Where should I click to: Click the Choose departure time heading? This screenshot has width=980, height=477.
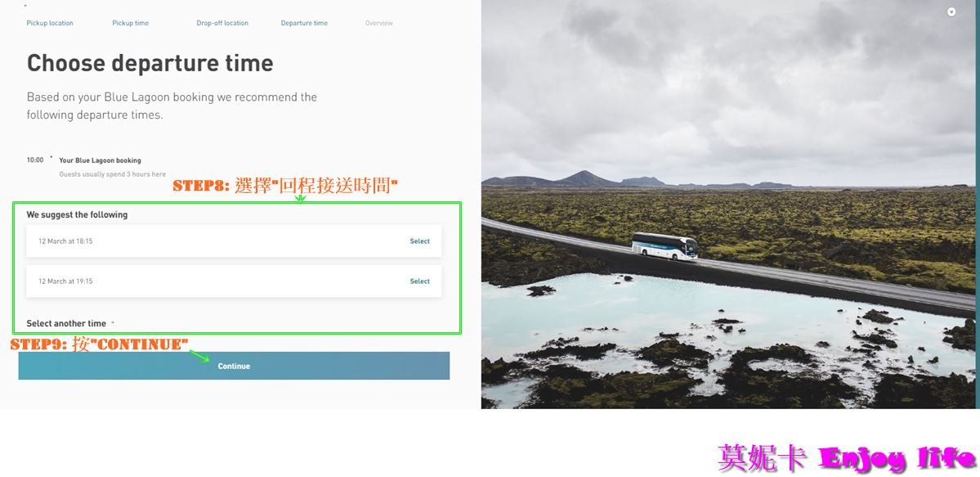click(x=150, y=63)
